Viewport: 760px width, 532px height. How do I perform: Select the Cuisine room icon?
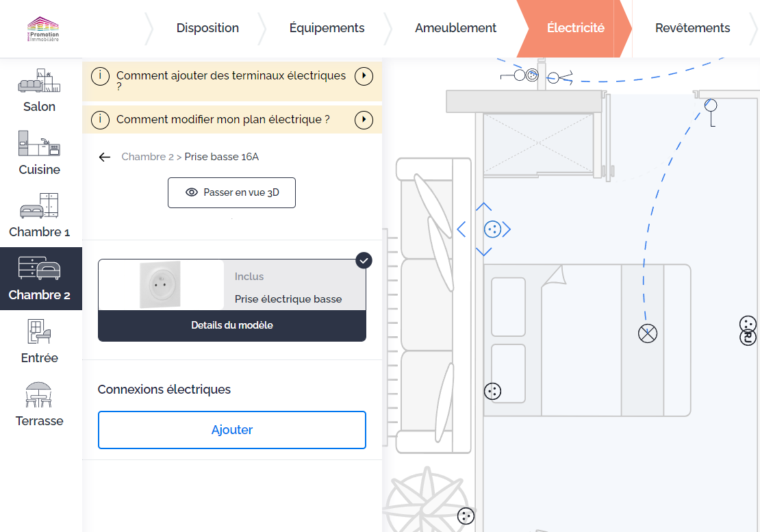pos(40,153)
